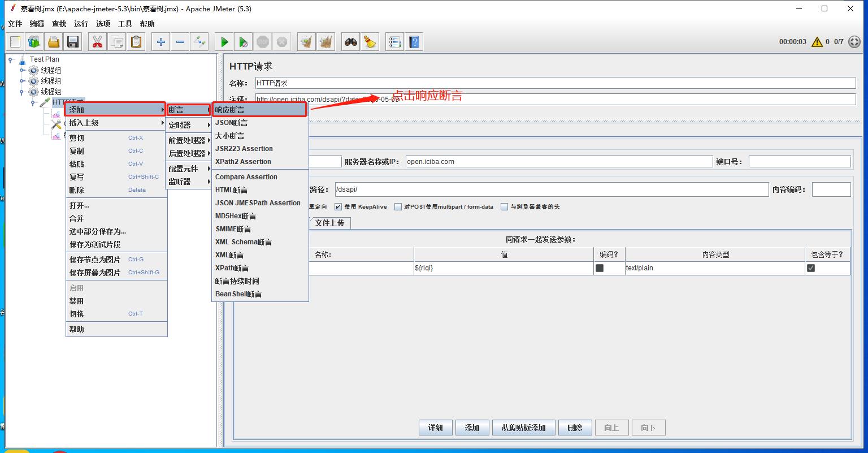This screenshot has height=453, width=868.
Task: Select XPath2 Assertion menu entry
Action: [x=260, y=162]
